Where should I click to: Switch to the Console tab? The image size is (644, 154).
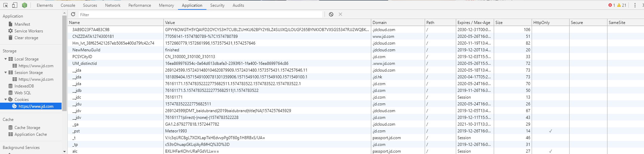[x=68, y=5]
